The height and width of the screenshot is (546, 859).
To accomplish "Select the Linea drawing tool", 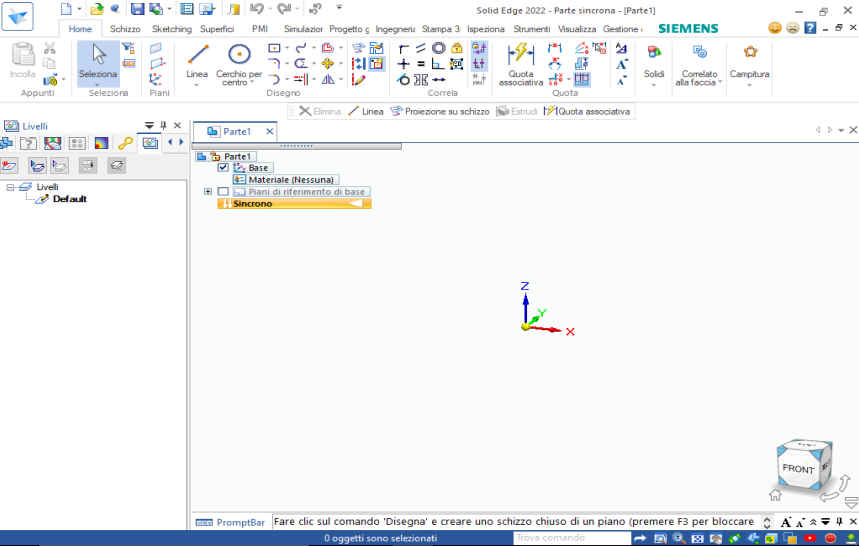I will 197,61.
